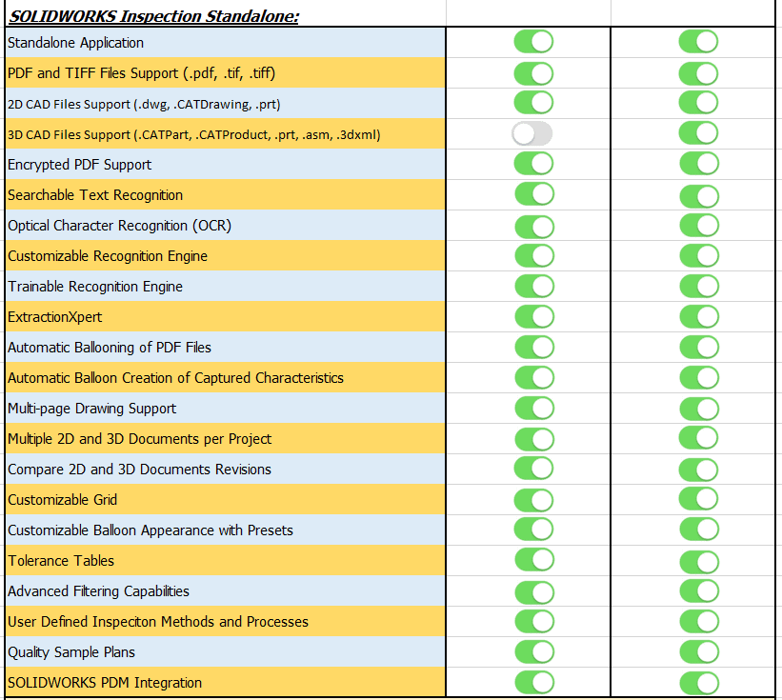Viewport: 782px width, 700px height.
Task: Toggle second-column switch for PDF and TIFF Files Support
Action: (698, 73)
